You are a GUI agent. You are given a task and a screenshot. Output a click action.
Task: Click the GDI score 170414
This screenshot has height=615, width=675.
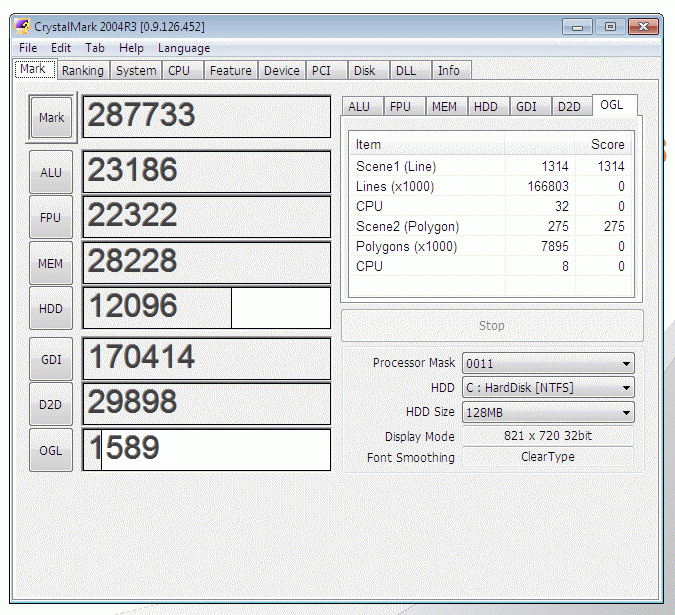[x=207, y=358]
